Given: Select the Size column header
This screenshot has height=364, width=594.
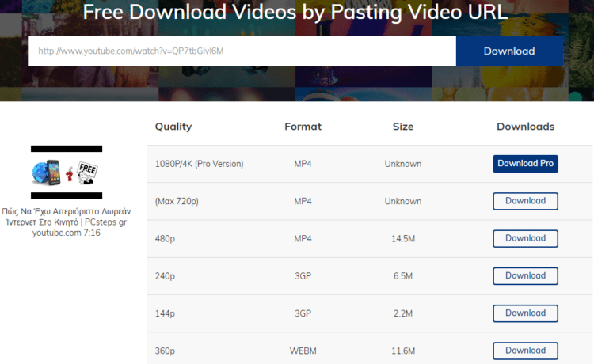Looking at the screenshot, I should click(402, 127).
